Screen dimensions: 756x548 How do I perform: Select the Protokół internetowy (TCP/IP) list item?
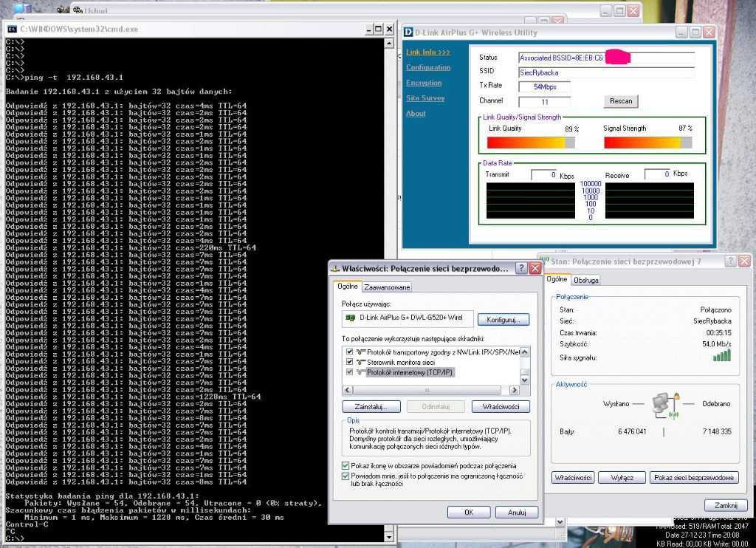pyautogui.click(x=410, y=372)
